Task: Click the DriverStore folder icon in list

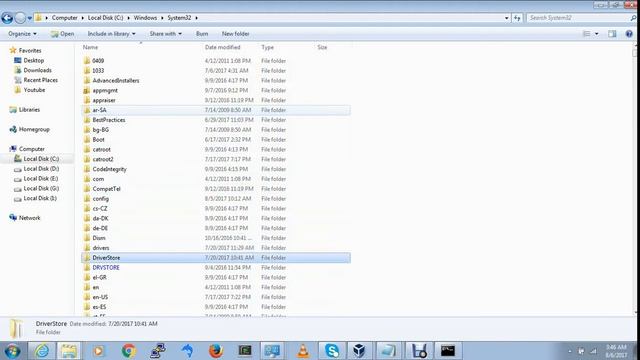Action: point(87,258)
